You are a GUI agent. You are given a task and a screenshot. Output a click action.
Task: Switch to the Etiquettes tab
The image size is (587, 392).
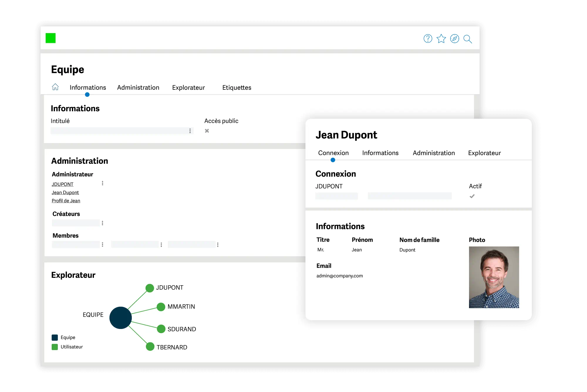click(237, 88)
